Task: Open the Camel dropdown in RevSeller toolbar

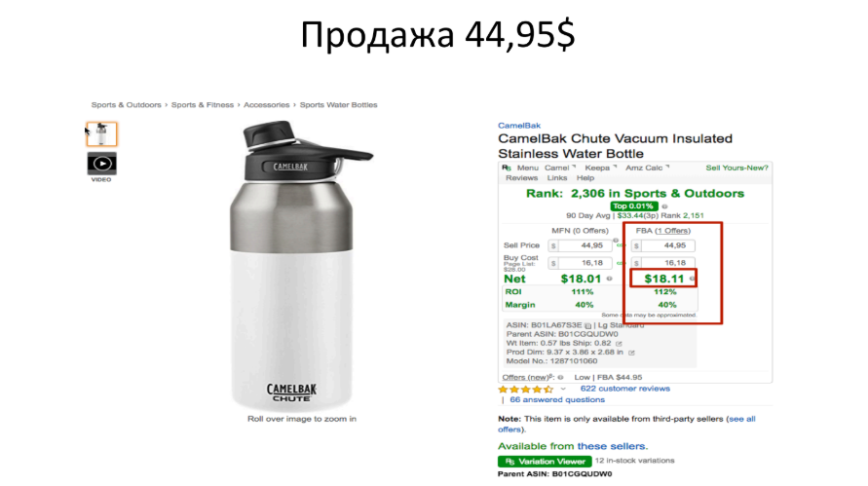Action: click(559, 168)
